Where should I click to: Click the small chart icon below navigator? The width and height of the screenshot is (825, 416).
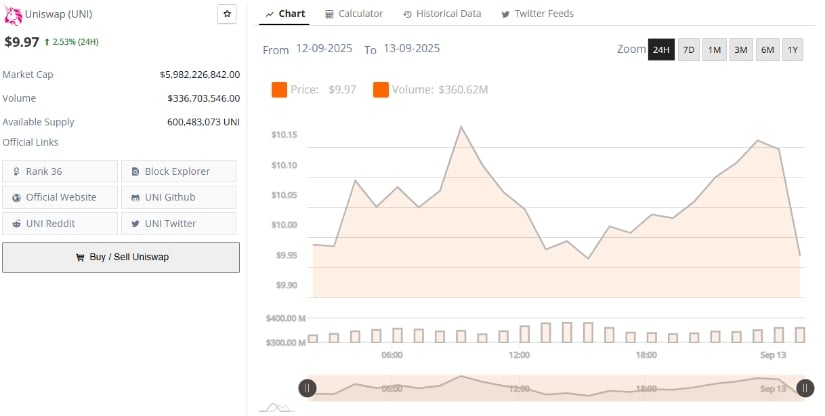point(276,407)
